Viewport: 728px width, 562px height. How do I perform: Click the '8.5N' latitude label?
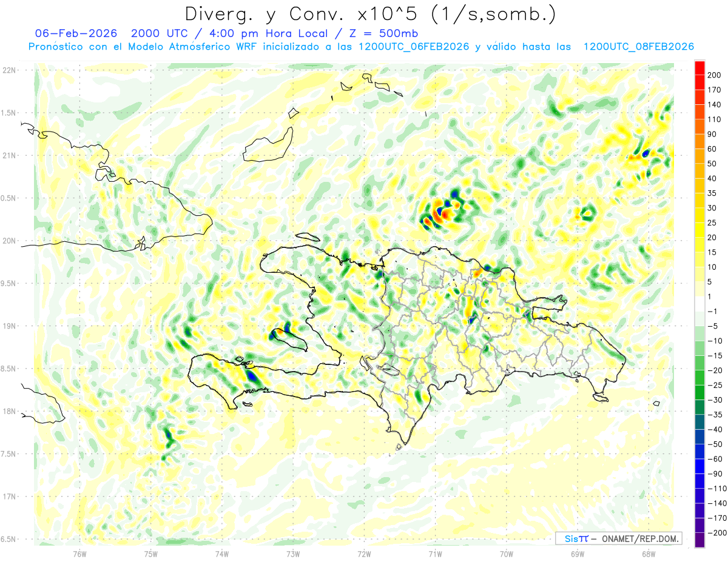point(9,369)
